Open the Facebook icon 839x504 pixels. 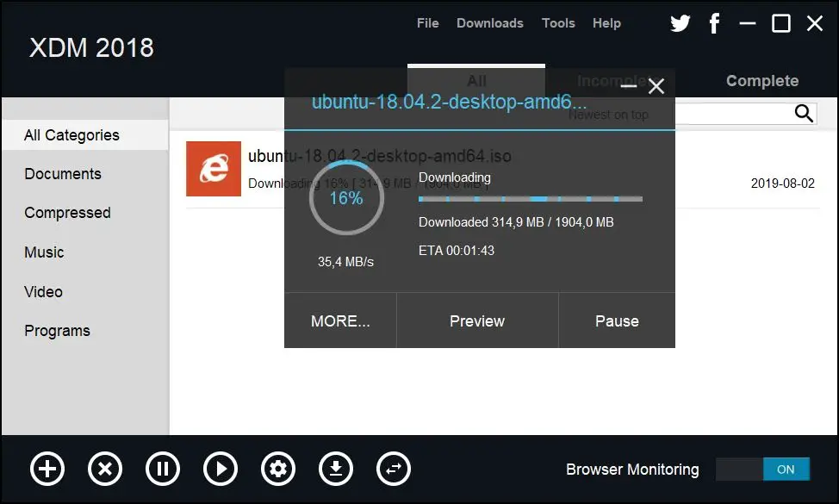tap(714, 23)
